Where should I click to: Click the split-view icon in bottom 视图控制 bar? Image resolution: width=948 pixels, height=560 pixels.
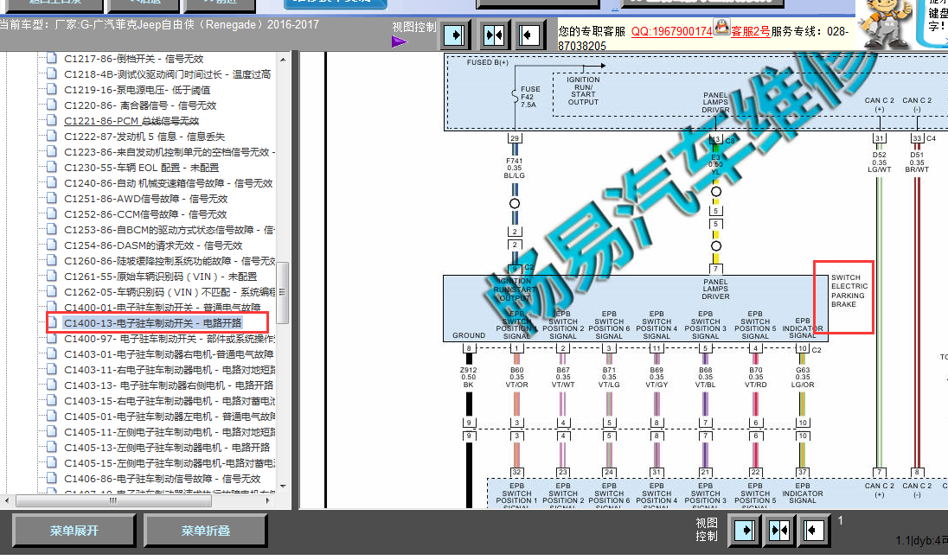(x=778, y=531)
